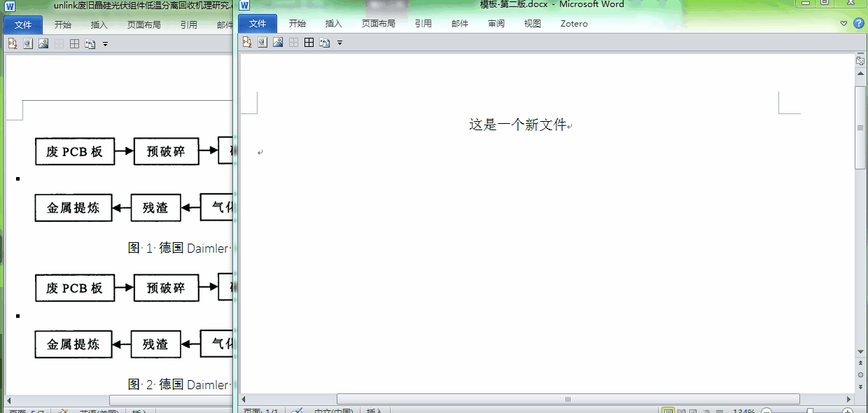Open the select browse object circle button
Screen dimensions: 868x413
[x=860, y=374]
